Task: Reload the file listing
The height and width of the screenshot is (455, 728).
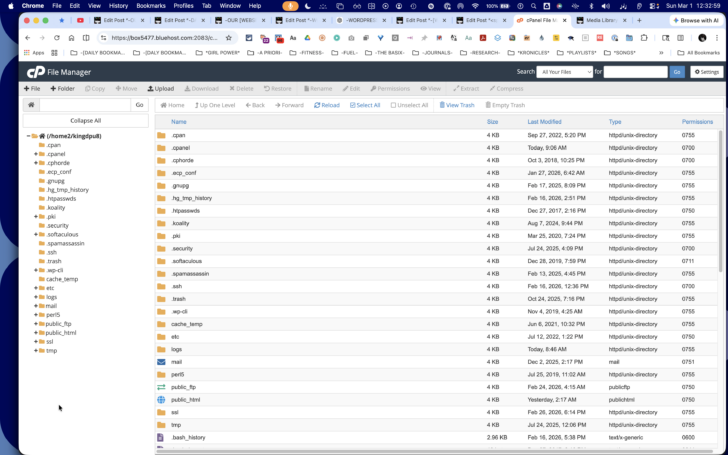Action: click(327, 105)
